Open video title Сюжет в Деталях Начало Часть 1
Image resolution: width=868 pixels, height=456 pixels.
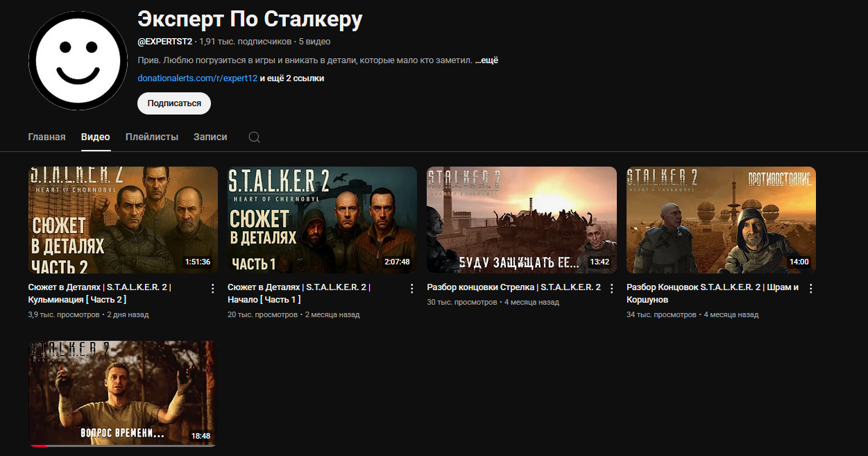click(299, 294)
